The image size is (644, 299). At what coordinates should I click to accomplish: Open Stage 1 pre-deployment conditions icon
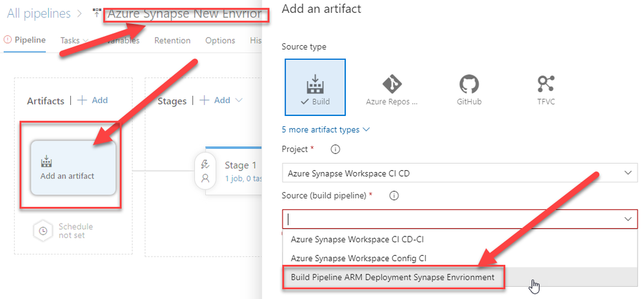point(205,164)
